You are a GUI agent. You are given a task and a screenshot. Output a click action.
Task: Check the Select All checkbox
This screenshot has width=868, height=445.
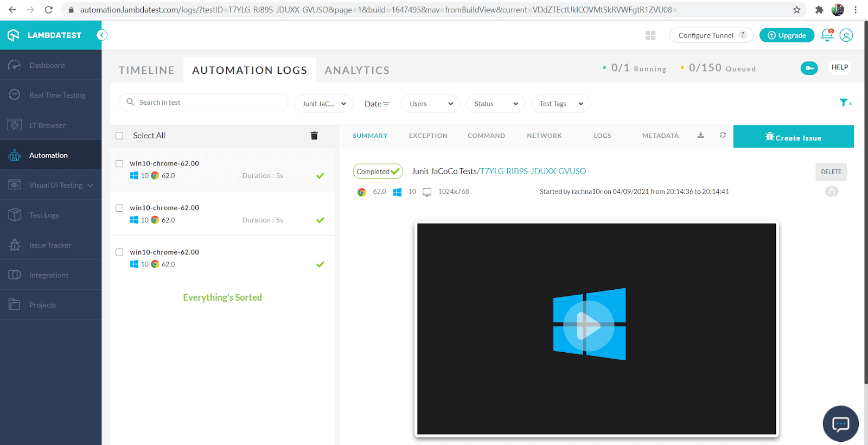click(120, 136)
